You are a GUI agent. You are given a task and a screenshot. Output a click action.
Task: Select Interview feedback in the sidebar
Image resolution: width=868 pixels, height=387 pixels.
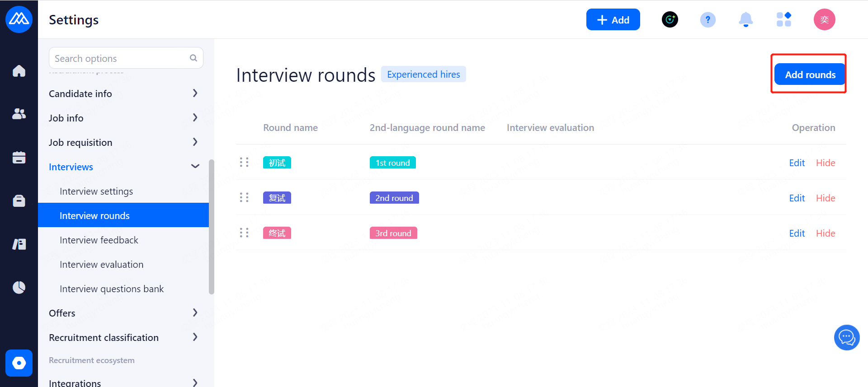[99, 240]
